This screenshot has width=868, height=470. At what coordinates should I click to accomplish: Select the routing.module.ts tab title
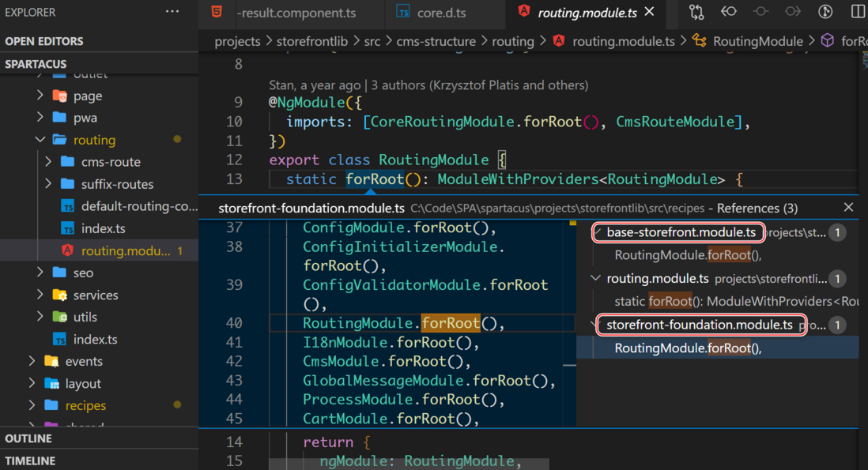tap(587, 13)
